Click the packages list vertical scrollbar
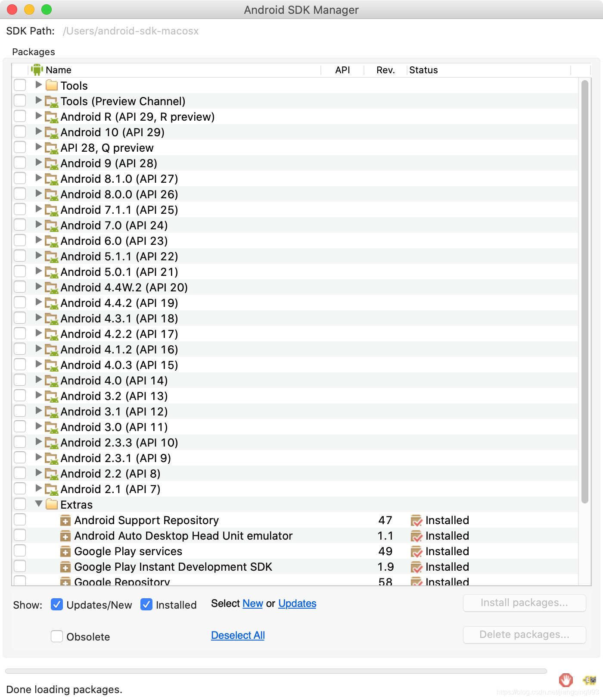 pos(584,292)
